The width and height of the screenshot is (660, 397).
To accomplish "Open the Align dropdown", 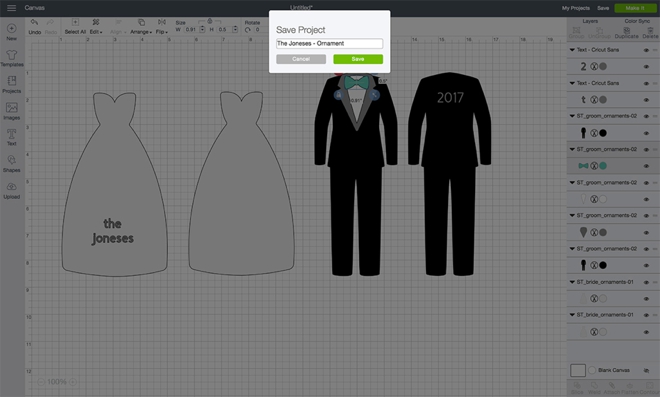I will coord(118,27).
